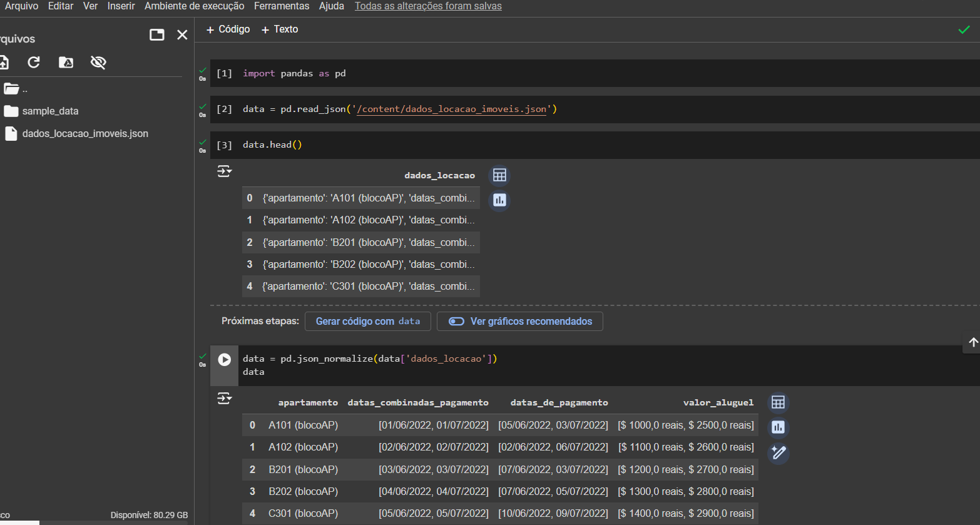Screen dimensions: 980x525
Task: Suggest charts for normalized dataframe
Action: click(x=778, y=427)
